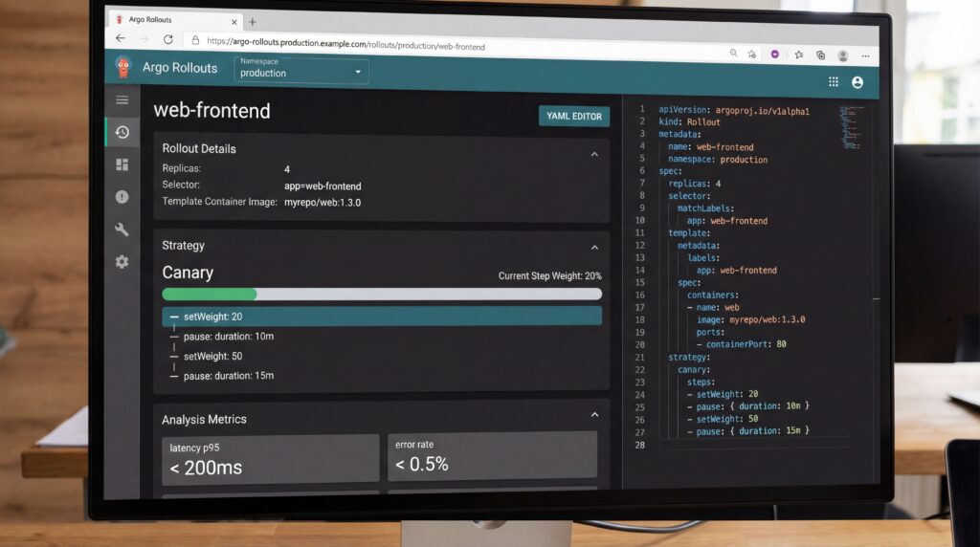
Task: Close the Argo Rollouts browser tab
Action: (x=234, y=22)
